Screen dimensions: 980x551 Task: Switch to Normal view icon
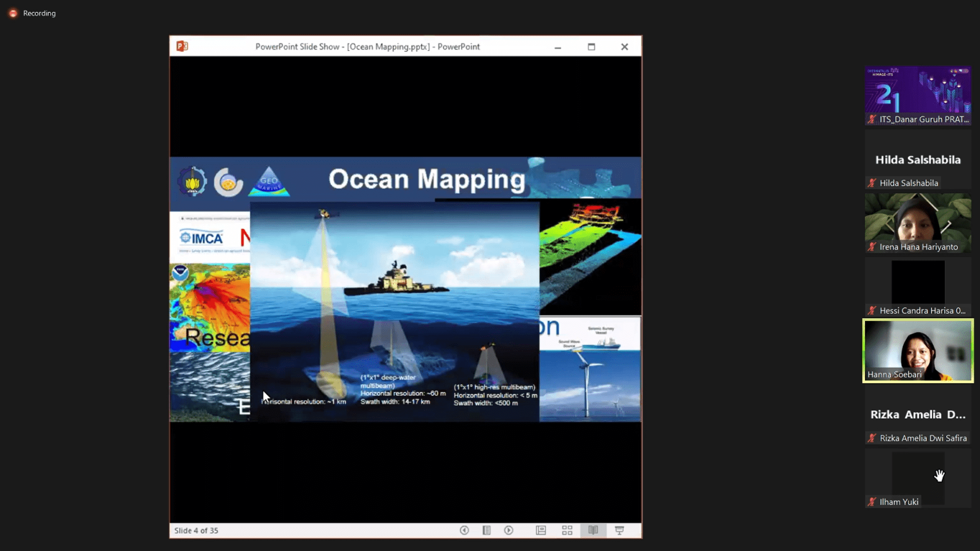coord(541,530)
